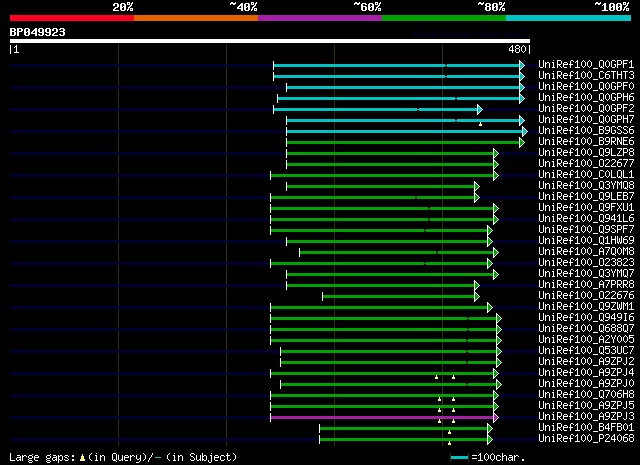Click the cyan ~100% identity legend segment
Screen dimensions: 640x465
click(568, 18)
